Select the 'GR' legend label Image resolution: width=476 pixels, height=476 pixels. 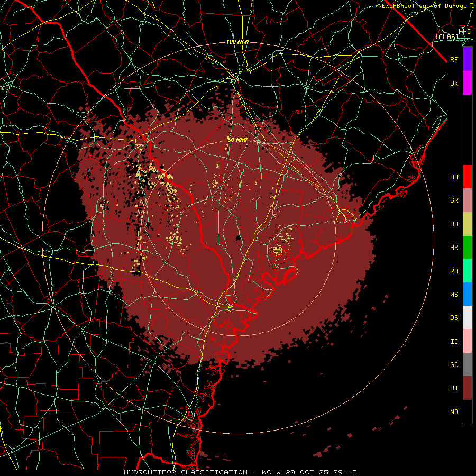[454, 200]
